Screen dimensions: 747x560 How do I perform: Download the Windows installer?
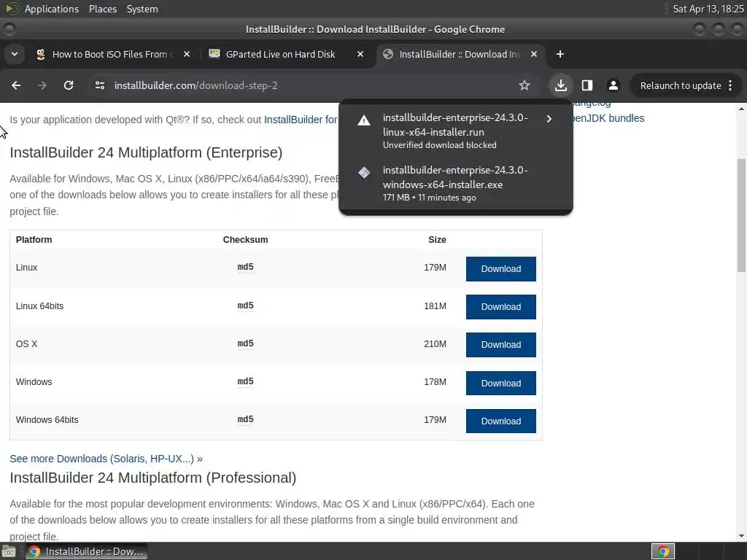[x=500, y=384]
